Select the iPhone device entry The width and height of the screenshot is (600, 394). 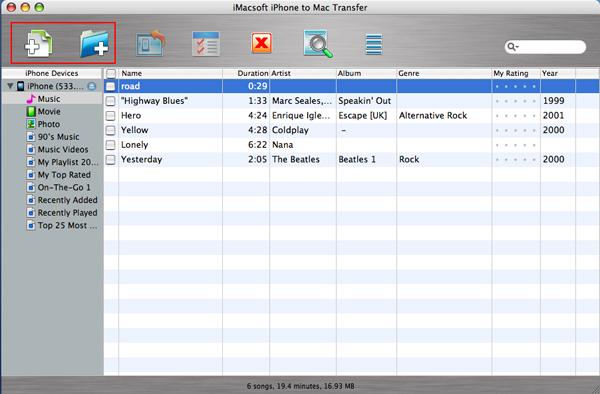[x=55, y=86]
